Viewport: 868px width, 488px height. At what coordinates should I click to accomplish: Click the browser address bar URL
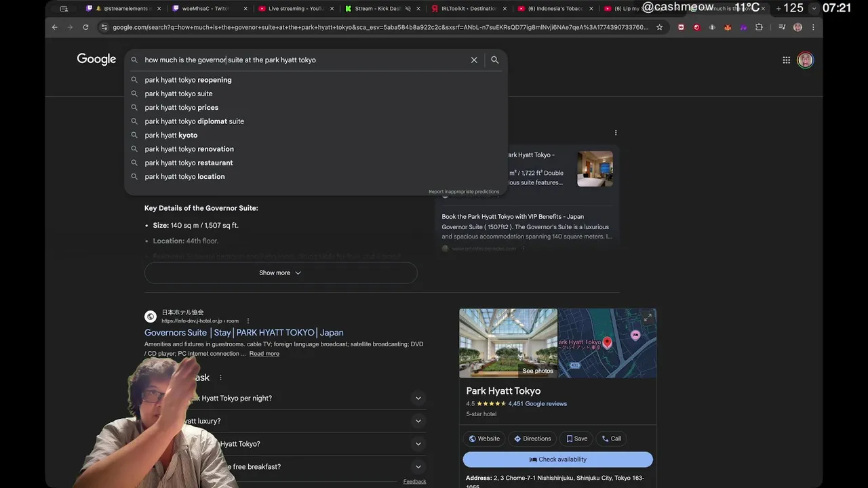(x=380, y=27)
